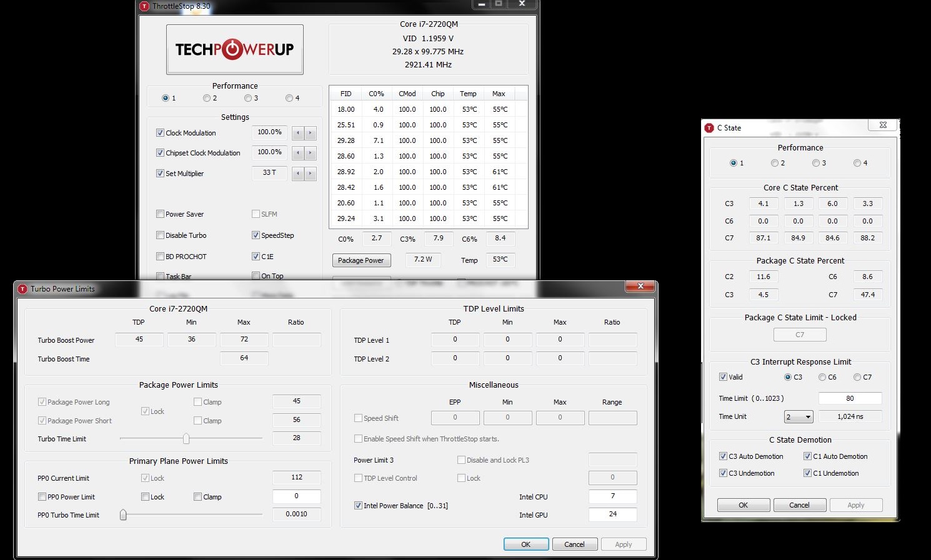Open the Time Unit dropdown
Image resolution: width=931 pixels, height=560 pixels.
[799, 417]
